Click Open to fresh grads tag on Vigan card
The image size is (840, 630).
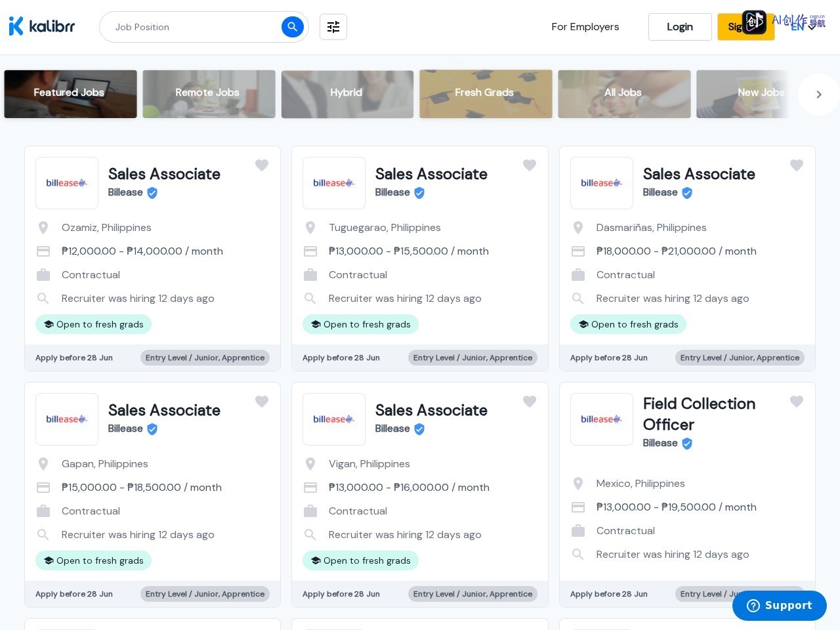(x=361, y=560)
